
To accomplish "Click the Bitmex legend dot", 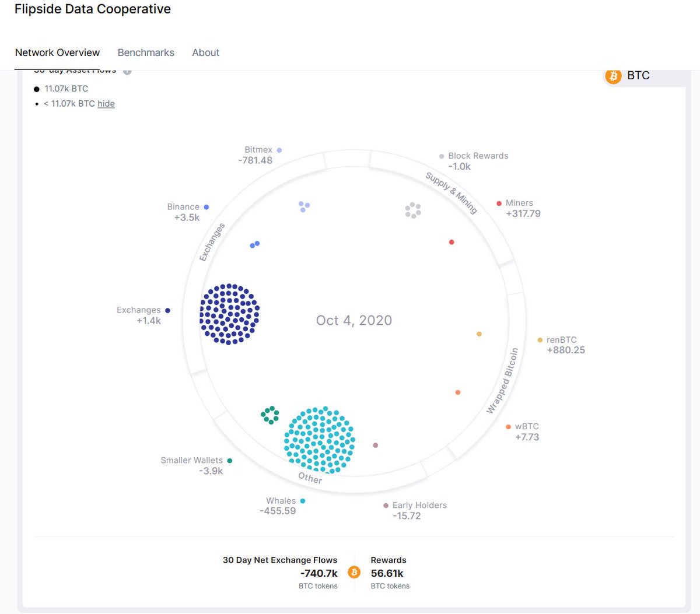I will pyautogui.click(x=279, y=150).
